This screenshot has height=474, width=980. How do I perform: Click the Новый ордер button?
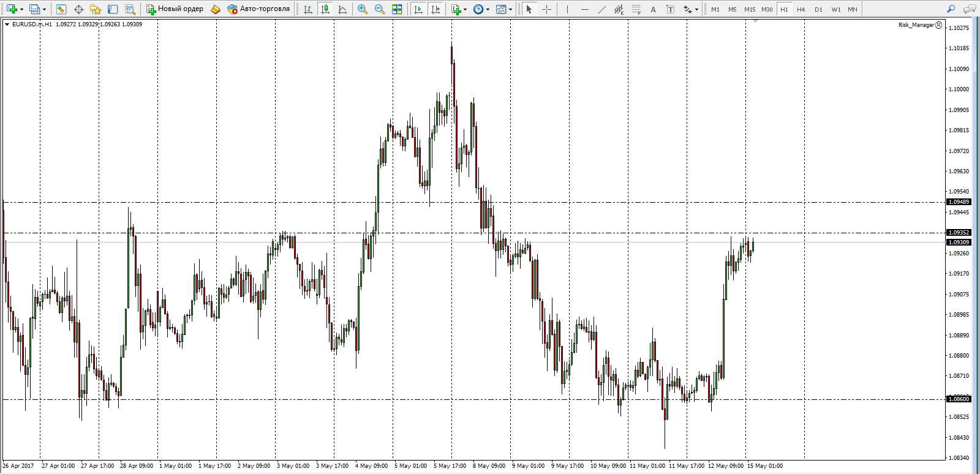(175, 9)
